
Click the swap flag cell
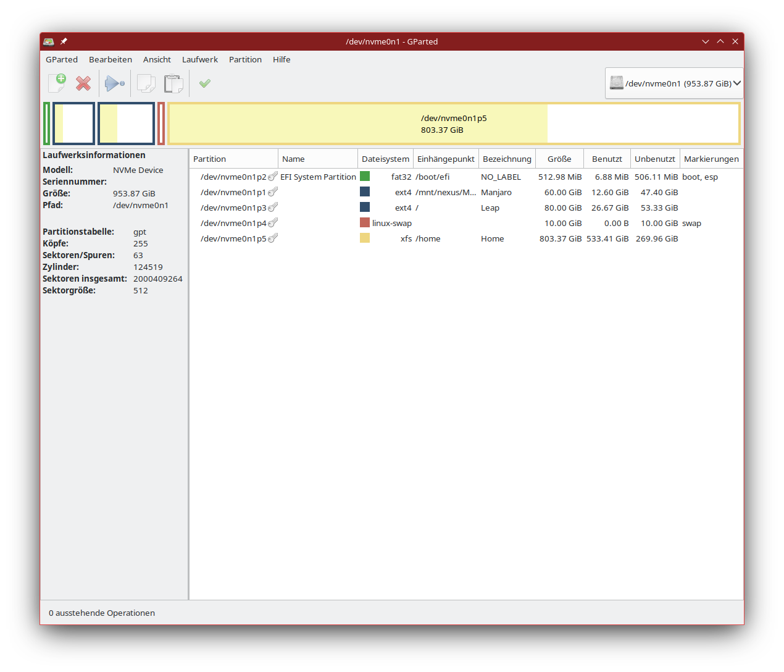pos(691,223)
